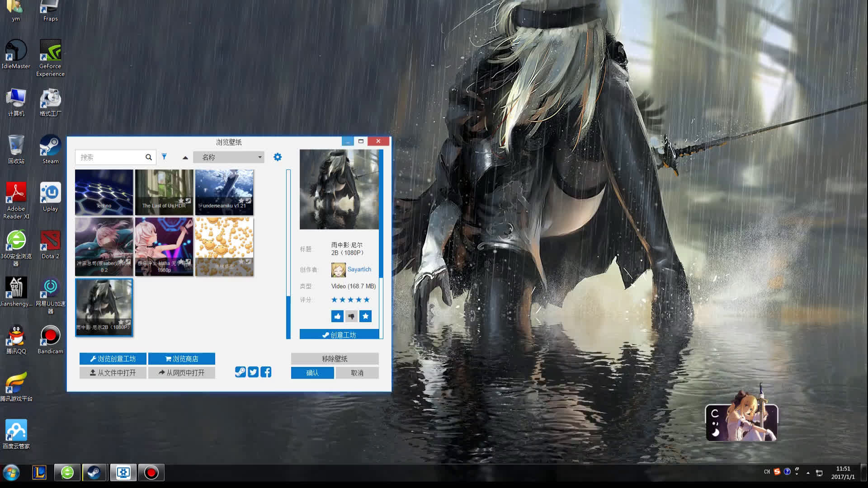Click 从文件中打开 open from file

(113, 373)
